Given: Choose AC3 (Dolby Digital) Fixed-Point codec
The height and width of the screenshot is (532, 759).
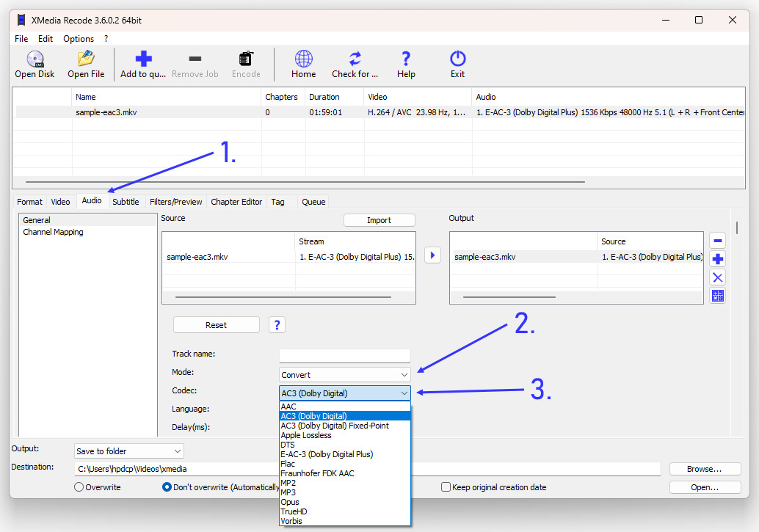Looking at the screenshot, I should coord(345,426).
